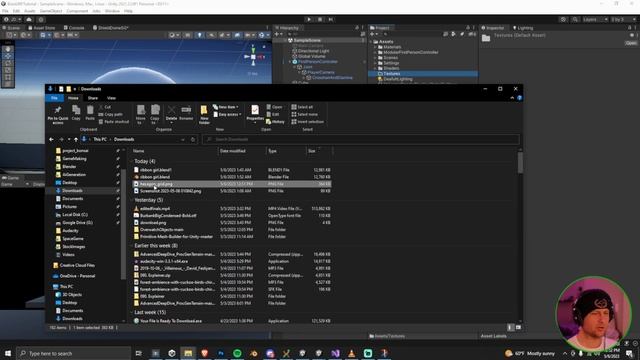Switch to large icons view in status bar
The width and height of the screenshot is (640, 360).
(x=518, y=327)
